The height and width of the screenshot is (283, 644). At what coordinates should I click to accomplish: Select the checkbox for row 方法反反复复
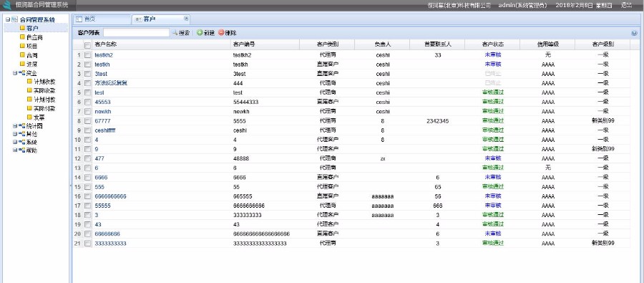(87, 83)
